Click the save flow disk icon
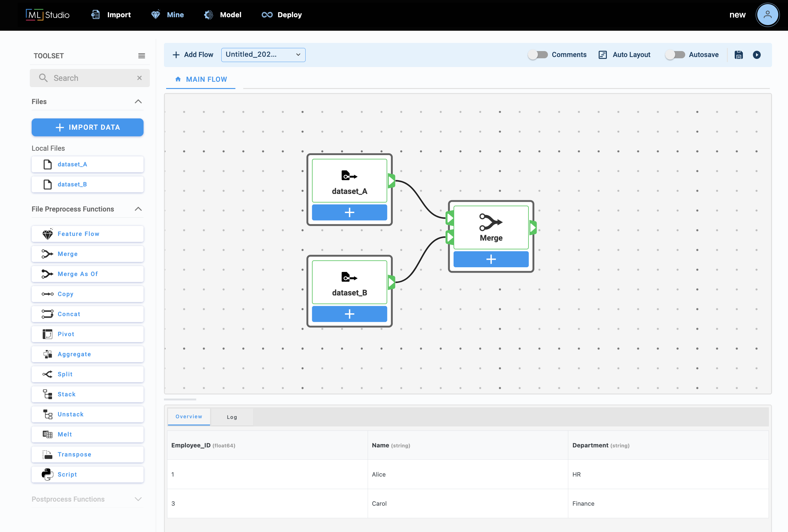788x532 pixels. click(x=738, y=55)
